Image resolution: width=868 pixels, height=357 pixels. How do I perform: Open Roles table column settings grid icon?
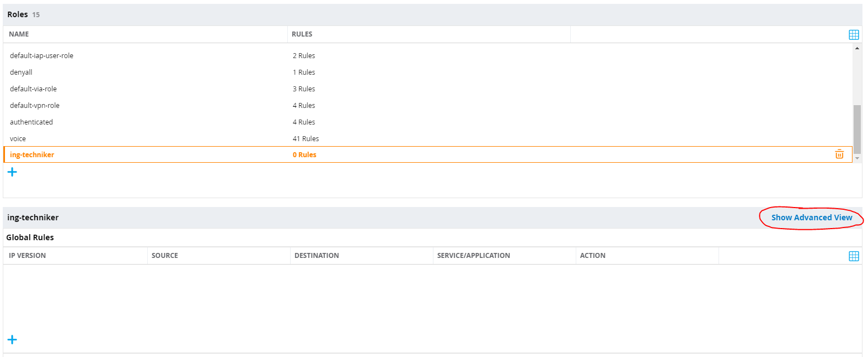[854, 34]
